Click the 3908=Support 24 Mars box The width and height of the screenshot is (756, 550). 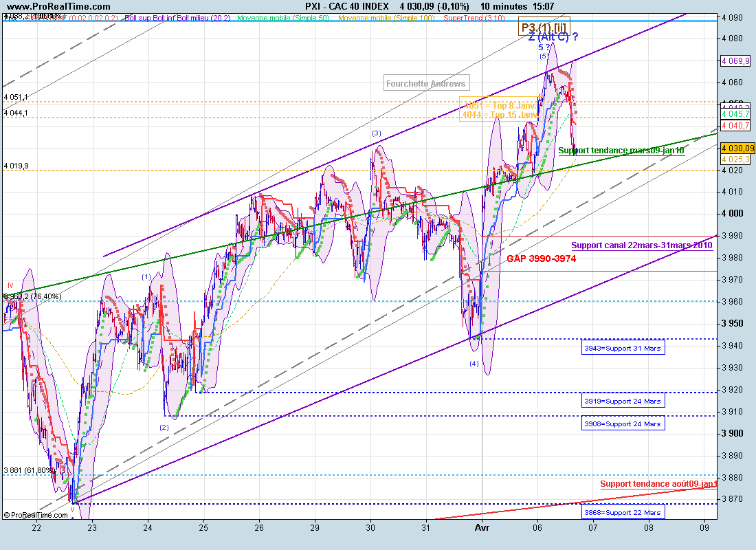[623, 423]
